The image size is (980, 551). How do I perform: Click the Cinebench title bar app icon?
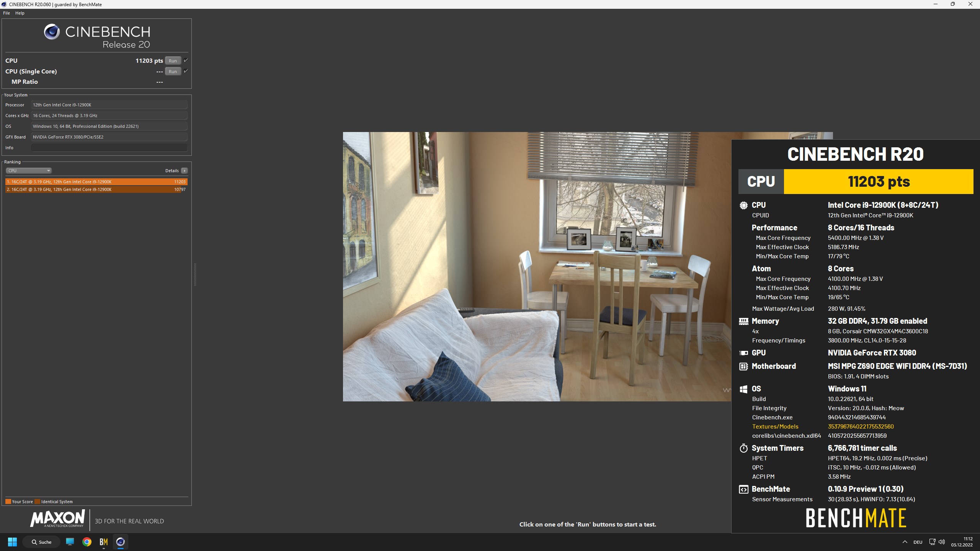pyautogui.click(x=4, y=4)
